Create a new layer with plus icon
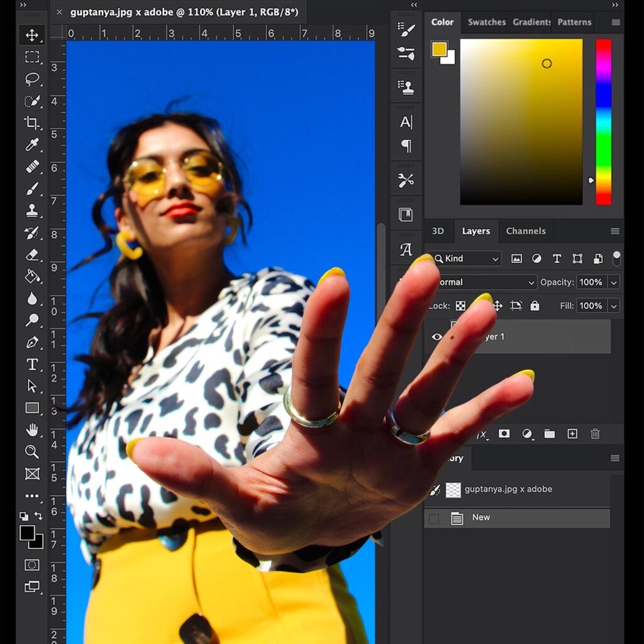This screenshot has width=644, height=644. (x=572, y=434)
